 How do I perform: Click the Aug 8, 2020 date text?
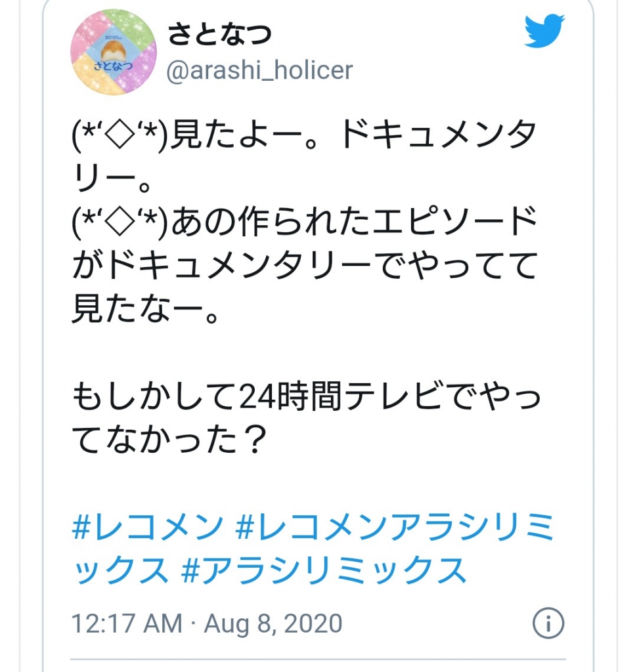point(273,623)
